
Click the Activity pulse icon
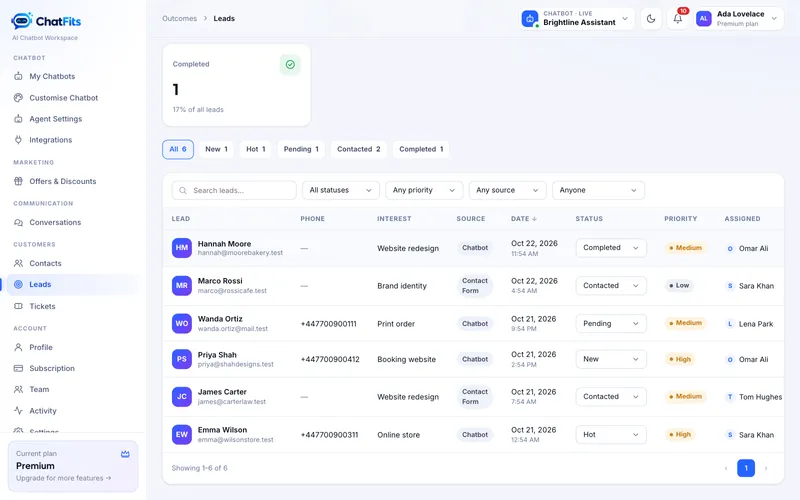[18, 411]
